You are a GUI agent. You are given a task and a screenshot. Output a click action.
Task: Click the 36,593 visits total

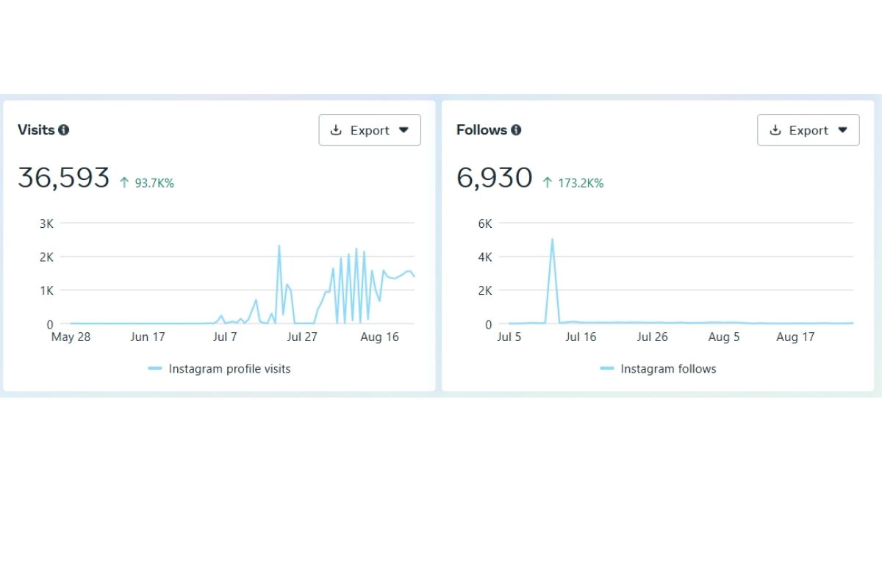coord(64,179)
